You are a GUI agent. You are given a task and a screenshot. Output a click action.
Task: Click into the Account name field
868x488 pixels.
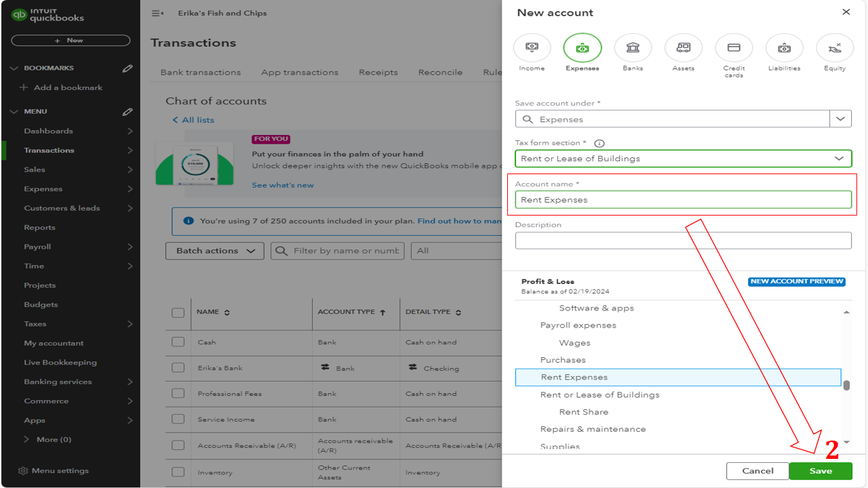[x=684, y=199]
